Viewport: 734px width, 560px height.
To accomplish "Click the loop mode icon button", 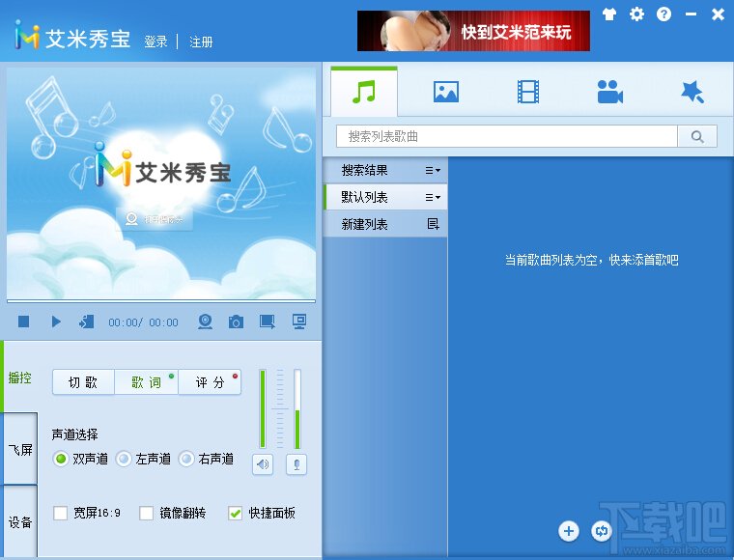I will [x=602, y=531].
